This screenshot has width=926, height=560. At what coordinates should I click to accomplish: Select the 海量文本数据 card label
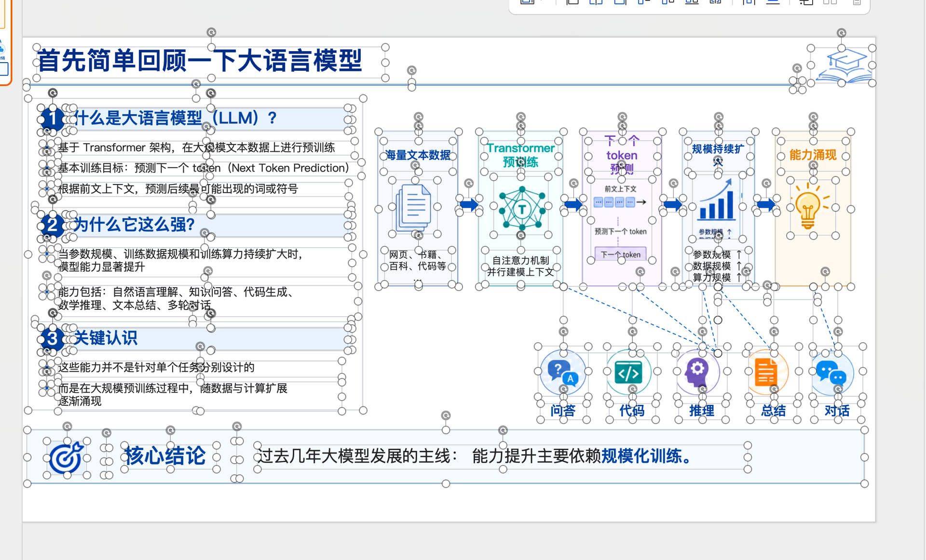[418, 155]
